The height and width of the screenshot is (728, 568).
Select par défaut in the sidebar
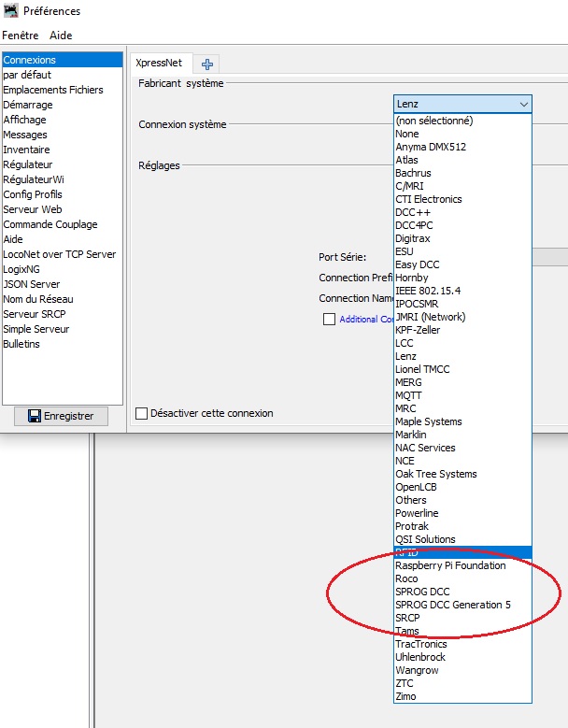point(63,75)
